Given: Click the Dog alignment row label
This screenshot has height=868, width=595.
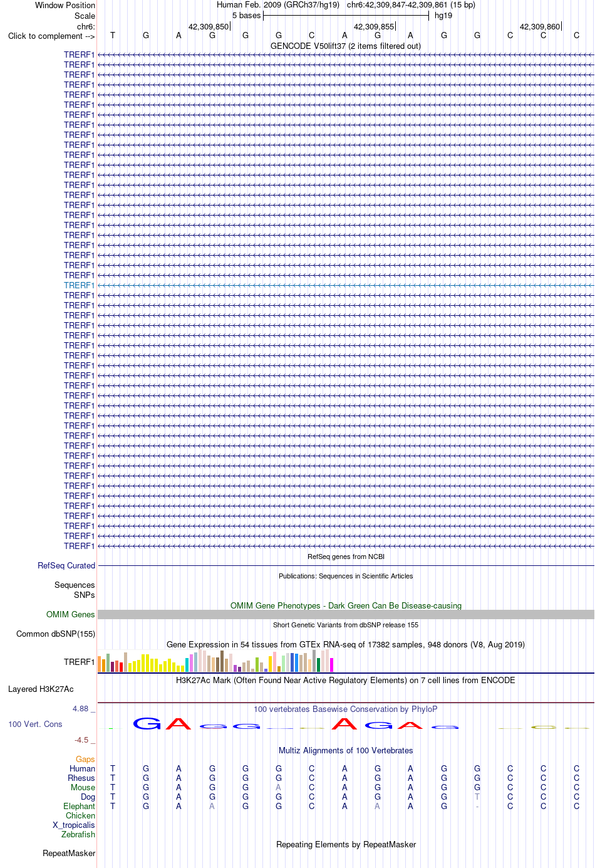Looking at the screenshot, I should (x=88, y=797).
